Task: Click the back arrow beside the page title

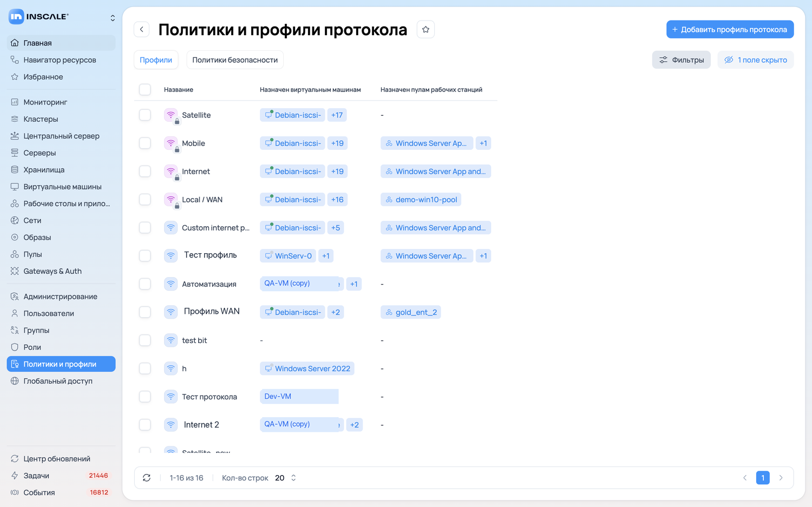Action: 142,29
